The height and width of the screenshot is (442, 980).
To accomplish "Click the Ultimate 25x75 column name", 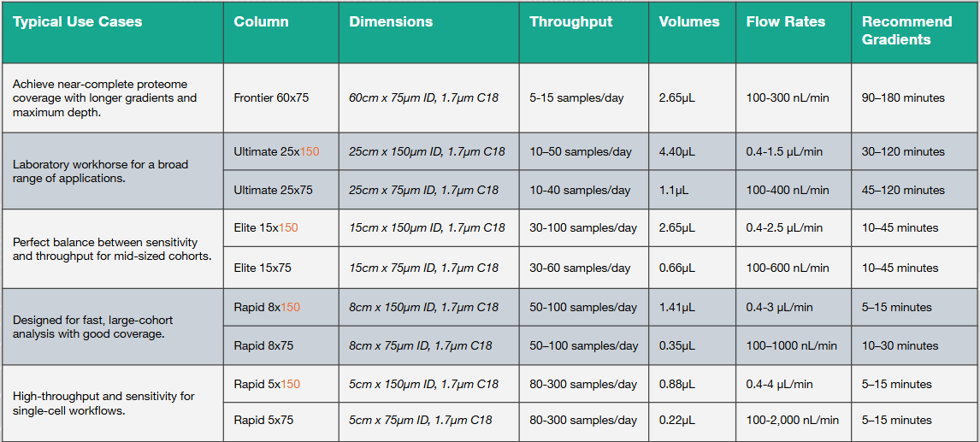I will pyautogui.click(x=274, y=190).
